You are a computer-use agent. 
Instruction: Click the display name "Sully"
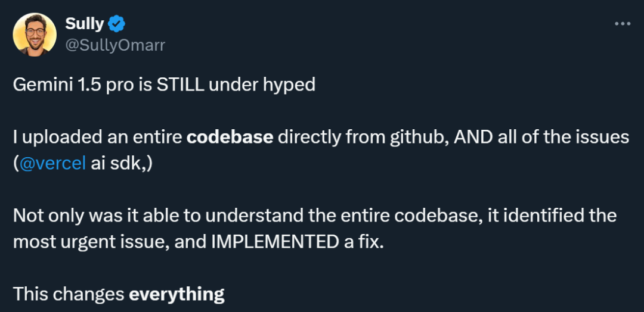[x=84, y=24]
